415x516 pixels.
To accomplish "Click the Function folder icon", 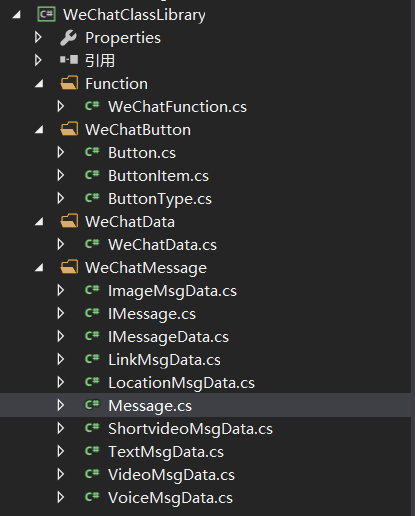I will coord(69,83).
